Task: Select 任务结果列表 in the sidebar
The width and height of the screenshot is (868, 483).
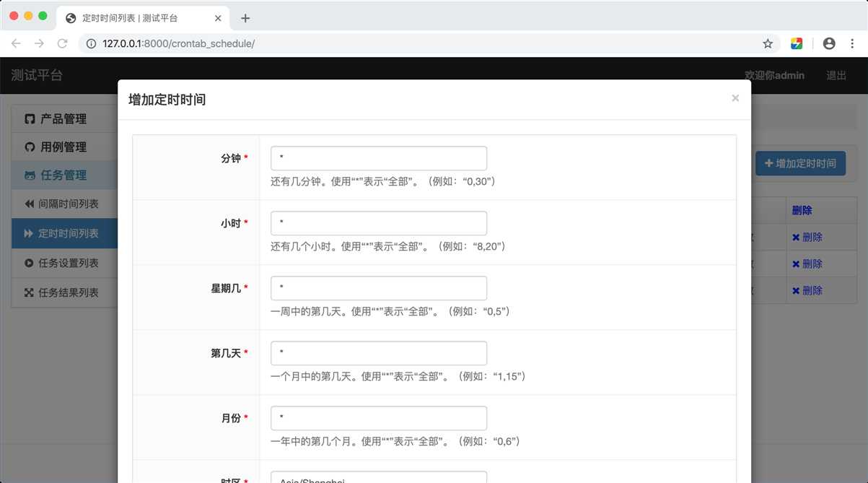Action: [x=65, y=292]
